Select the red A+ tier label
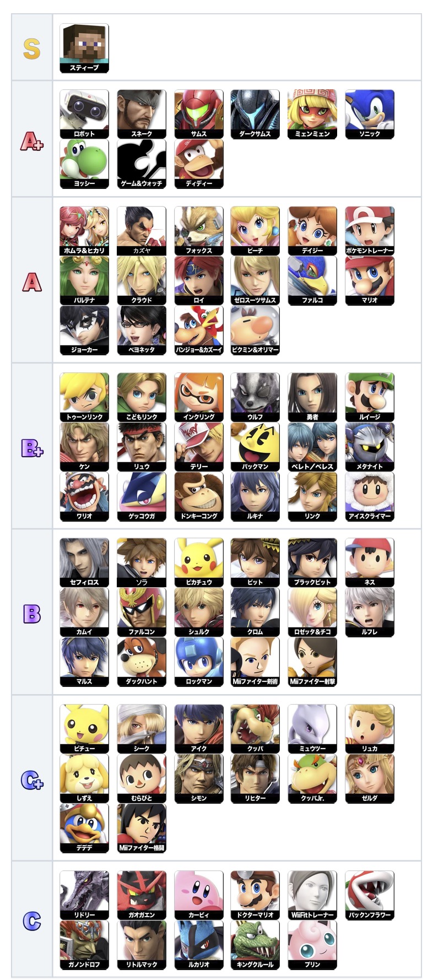Viewport: 433px width, 980px height. tap(32, 142)
